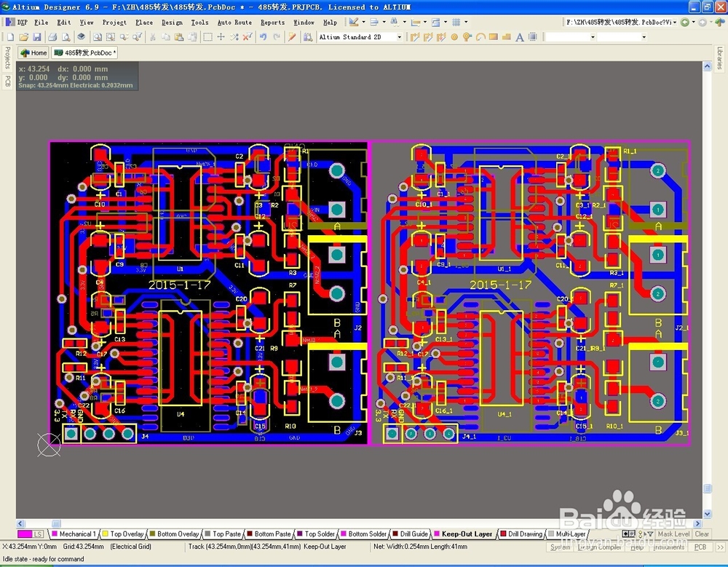
Task: Click the Save document toolbar icon
Action: point(37,36)
